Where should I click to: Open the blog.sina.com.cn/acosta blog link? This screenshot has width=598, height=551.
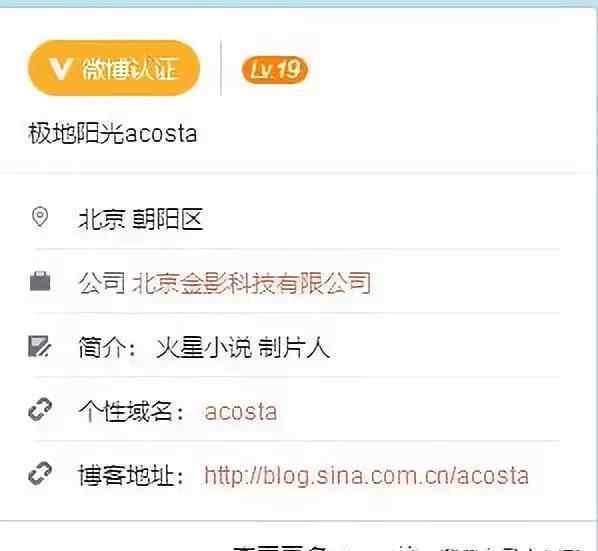(366, 475)
